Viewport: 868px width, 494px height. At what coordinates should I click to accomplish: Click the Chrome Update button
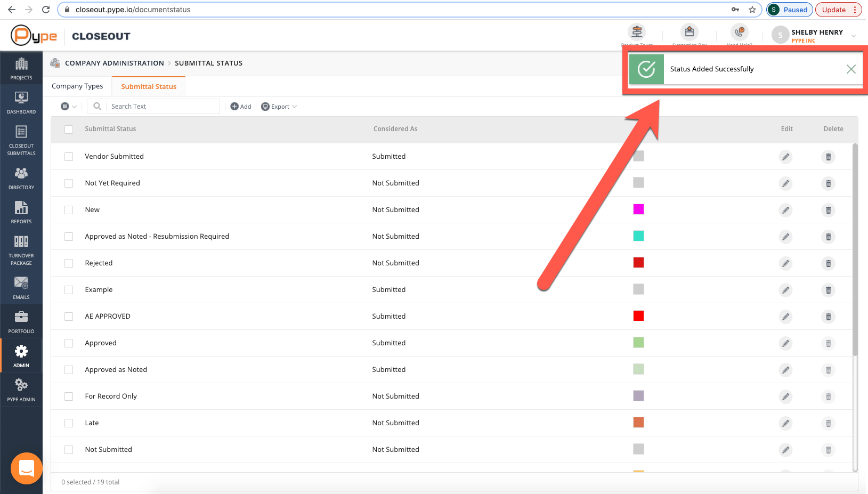[839, 10]
